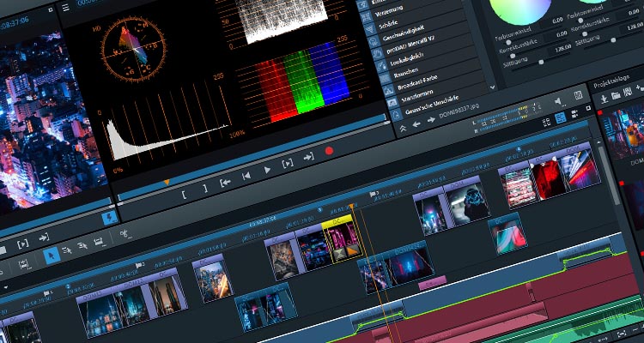Select the masked figure clip thumbnail
The width and height of the screenshot is (644, 343).
coord(468,202)
